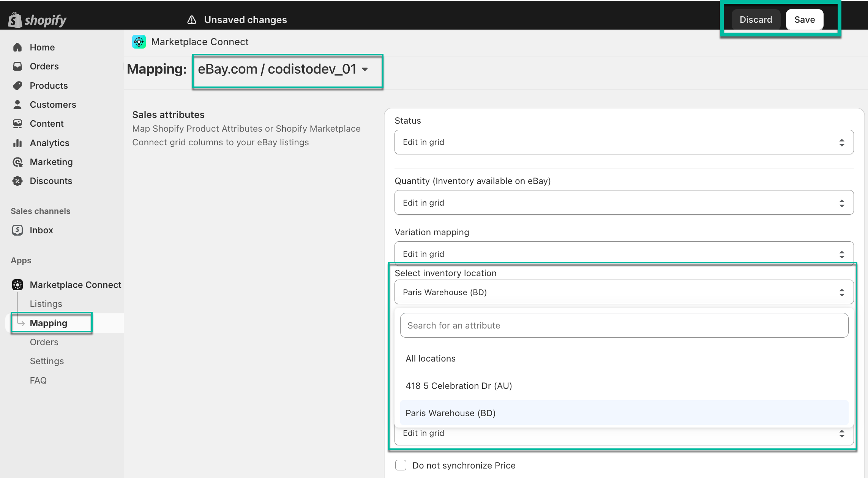Open Products in the sidebar
This screenshot has height=478, width=868.
click(49, 86)
